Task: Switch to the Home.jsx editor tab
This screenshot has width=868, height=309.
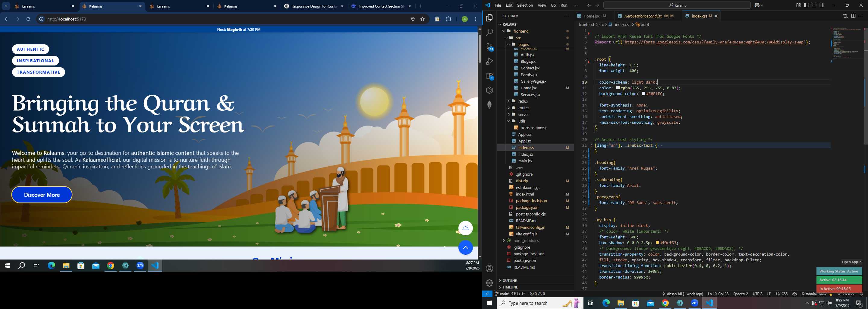Action: 595,16
